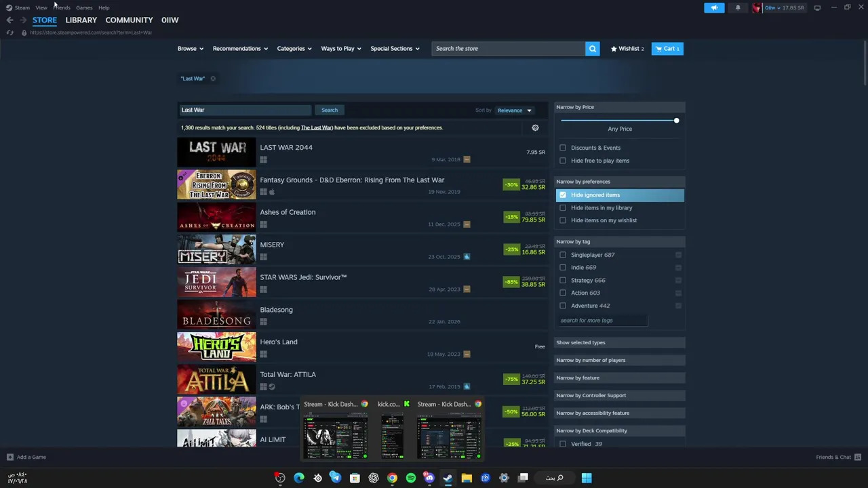Open the Browse dropdown menu
This screenshot has width=868, height=488.
(x=191, y=49)
